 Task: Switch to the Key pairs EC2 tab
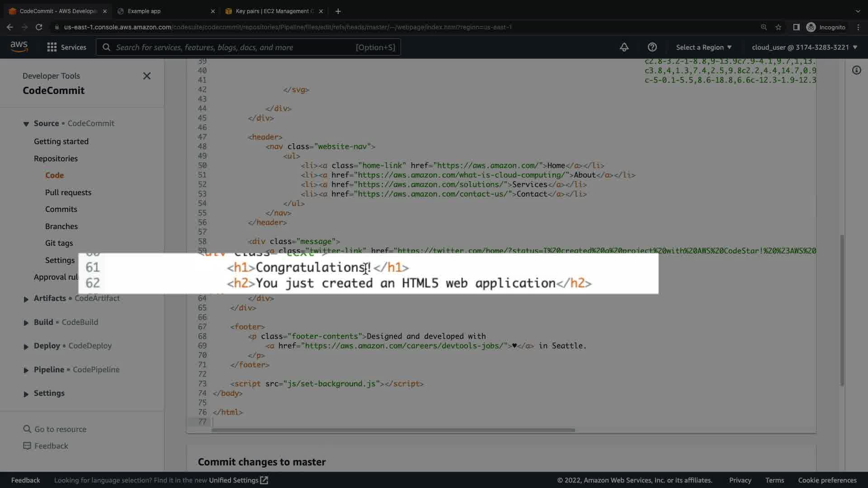271,11
